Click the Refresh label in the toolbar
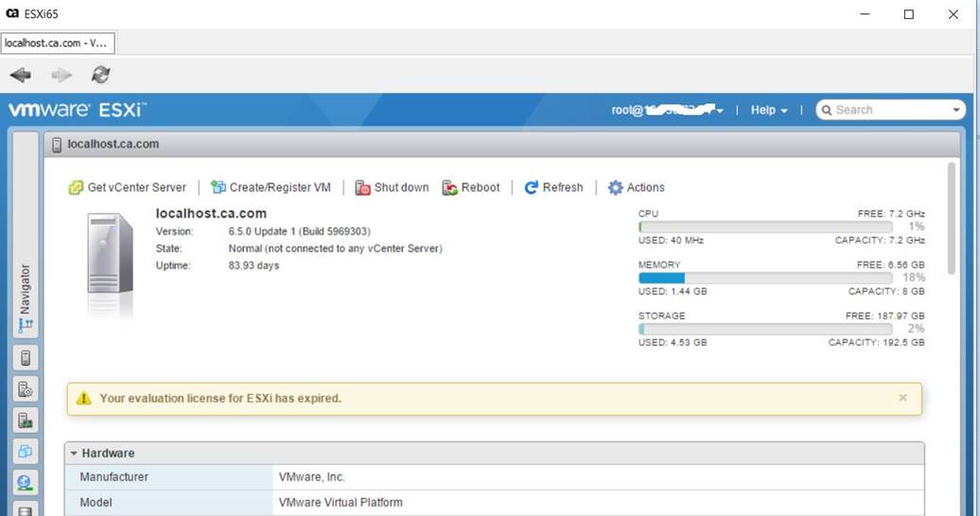The width and height of the screenshot is (980, 516). pos(563,187)
